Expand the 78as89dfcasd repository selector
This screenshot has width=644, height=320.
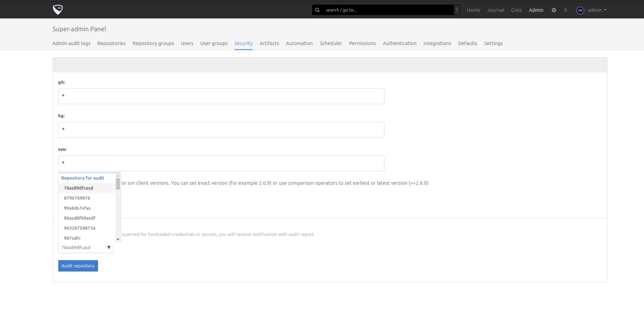(x=86, y=248)
